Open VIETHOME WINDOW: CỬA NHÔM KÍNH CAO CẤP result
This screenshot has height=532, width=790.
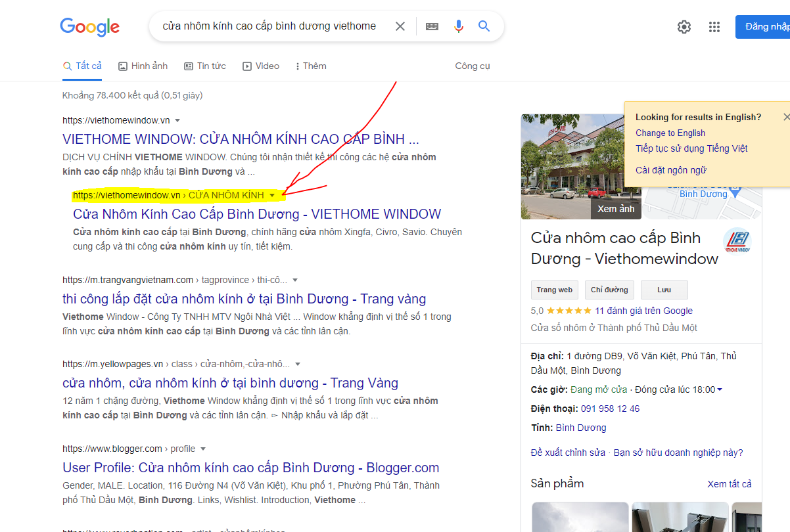[x=241, y=139]
